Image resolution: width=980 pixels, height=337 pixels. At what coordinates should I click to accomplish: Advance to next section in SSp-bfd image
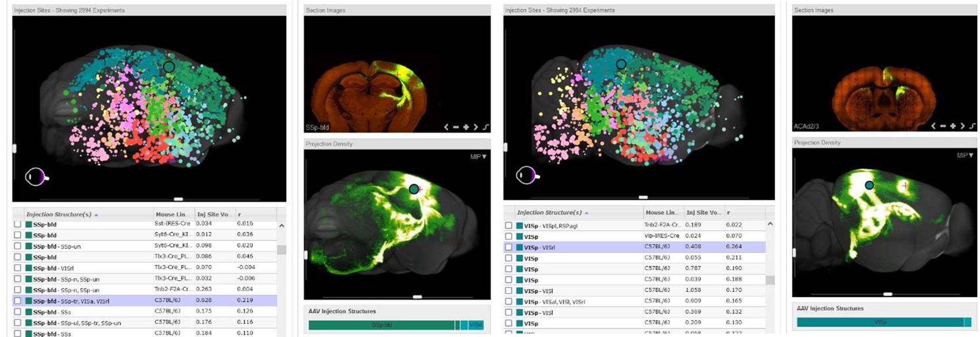tap(476, 127)
